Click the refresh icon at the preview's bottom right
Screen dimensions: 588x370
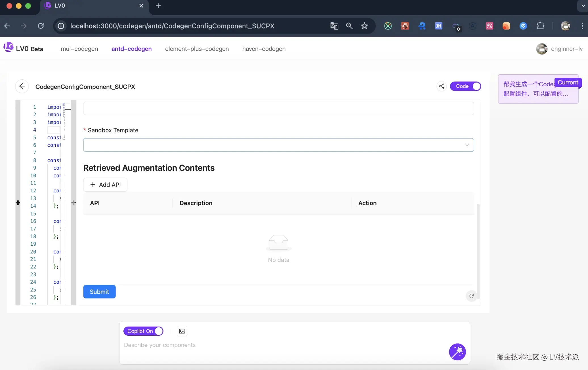point(471,296)
